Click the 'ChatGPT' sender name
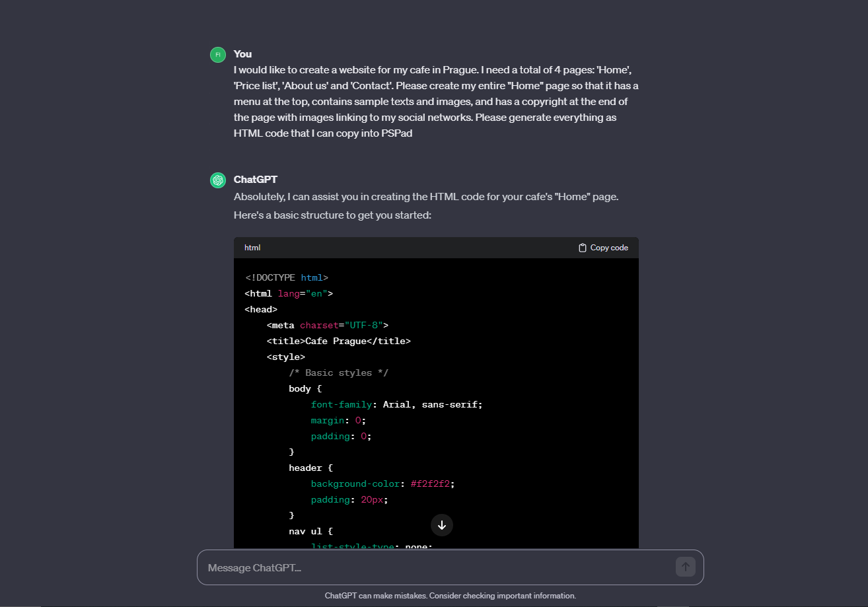Image resolution: width=868 pixels, height=607 pixels. pos(256,180)
